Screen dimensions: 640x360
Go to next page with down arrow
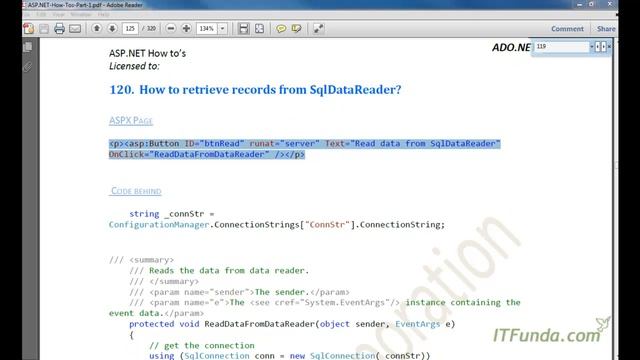pos(112,28)
